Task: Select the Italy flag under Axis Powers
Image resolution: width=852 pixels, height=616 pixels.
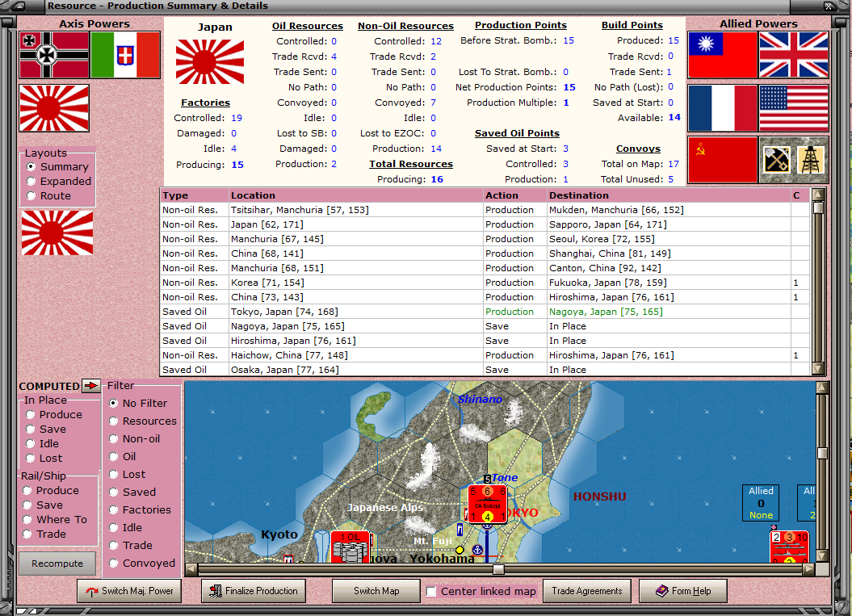Action: [125, 55]
